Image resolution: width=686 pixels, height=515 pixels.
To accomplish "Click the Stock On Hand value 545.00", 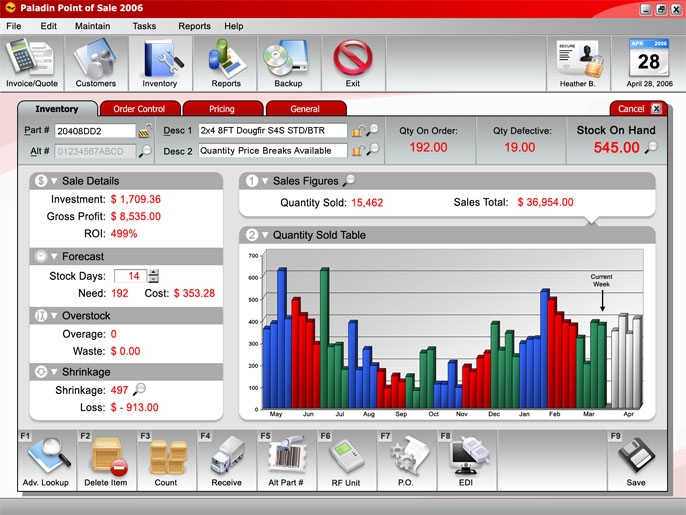I will [616, 147].
